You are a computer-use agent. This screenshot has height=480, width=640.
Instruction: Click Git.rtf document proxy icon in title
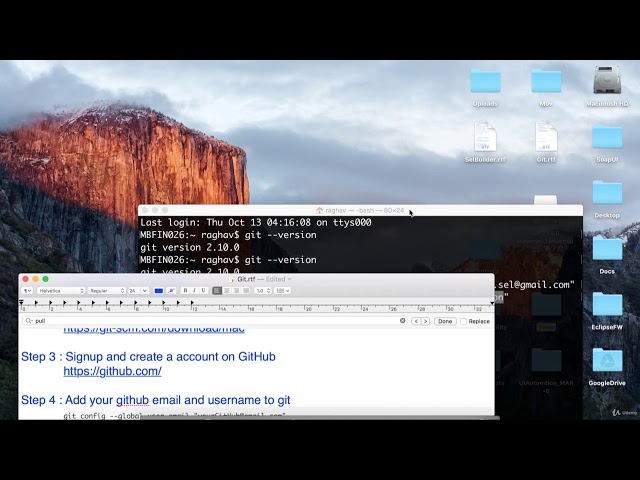(232, 279)
